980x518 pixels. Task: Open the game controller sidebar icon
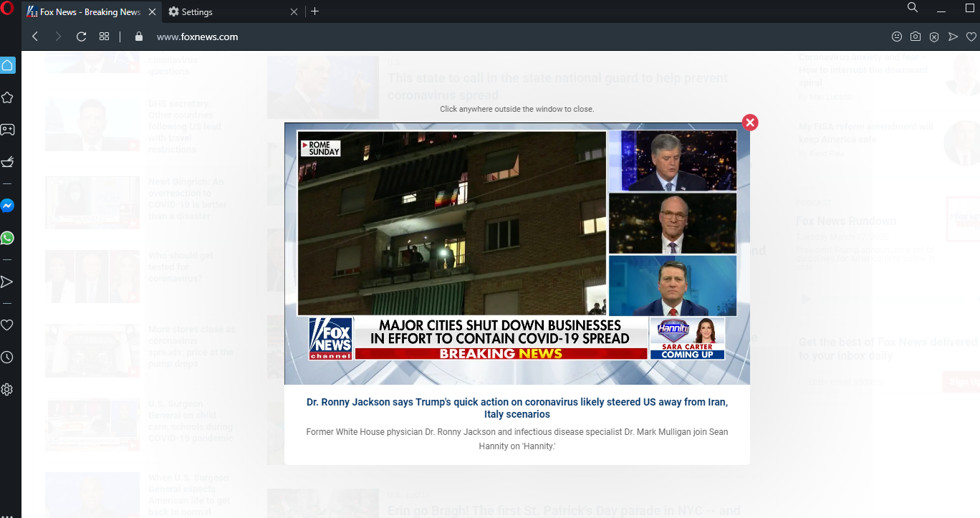(x=7, y=130)
